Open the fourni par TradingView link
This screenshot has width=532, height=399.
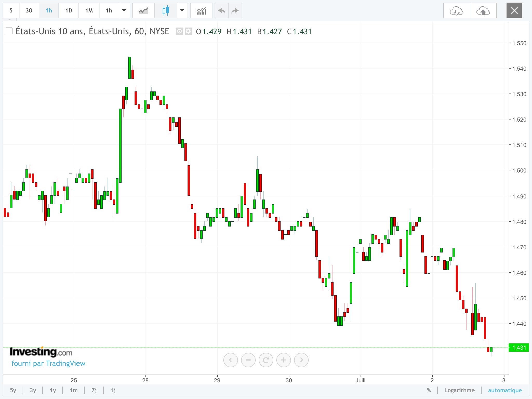click(48, 363)
